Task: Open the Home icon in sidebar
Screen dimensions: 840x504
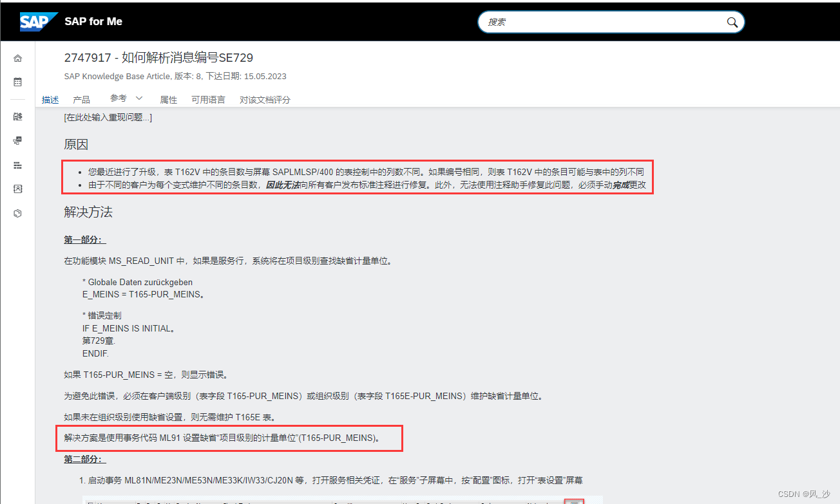Action: (17, 59)
